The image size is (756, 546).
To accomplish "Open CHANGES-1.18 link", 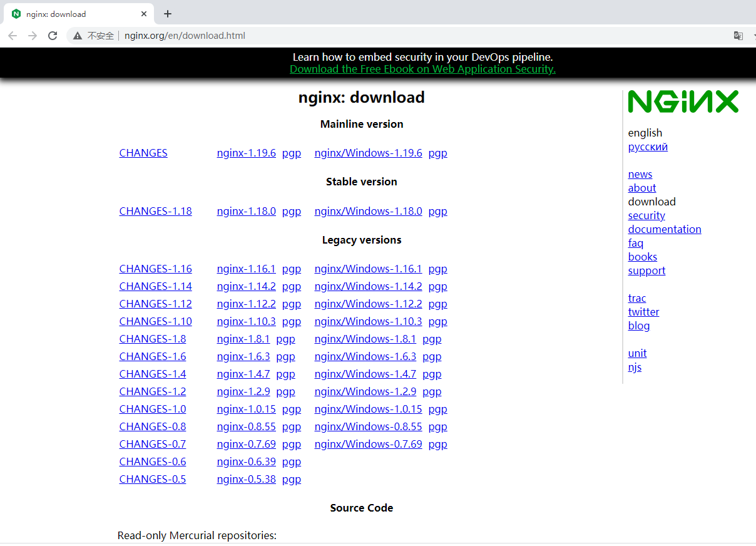I will pos(155,211).
